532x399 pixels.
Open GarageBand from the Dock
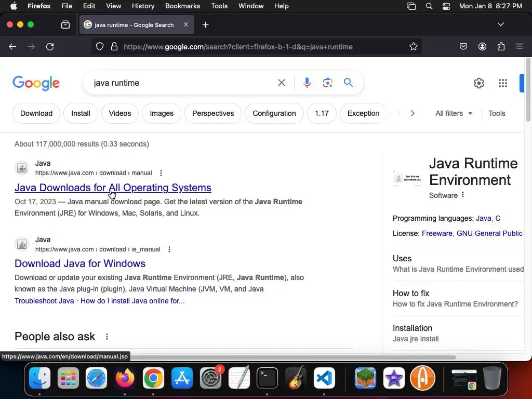(296, 378)
